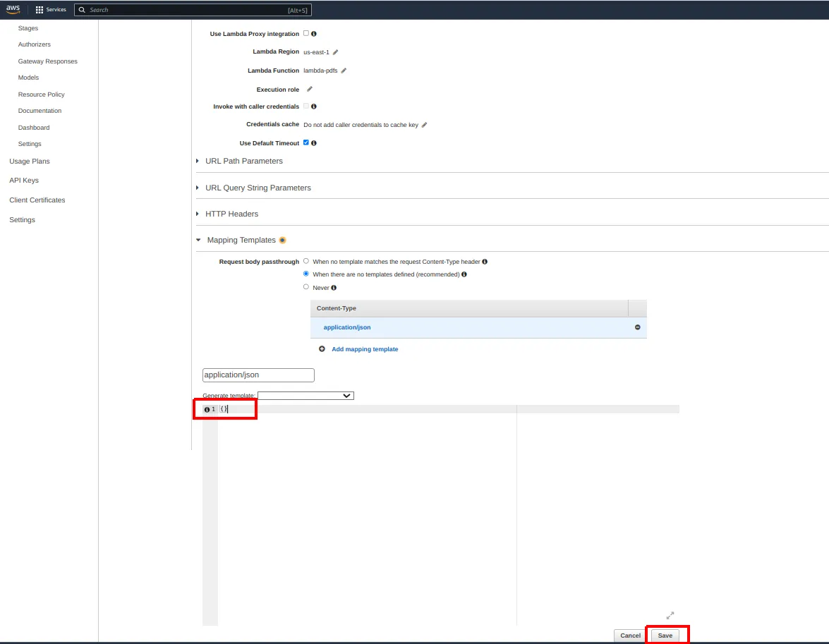This screenshot has height=644, width=829.
Task: Go to Usage Plans
Action: (x=30, y=162)
